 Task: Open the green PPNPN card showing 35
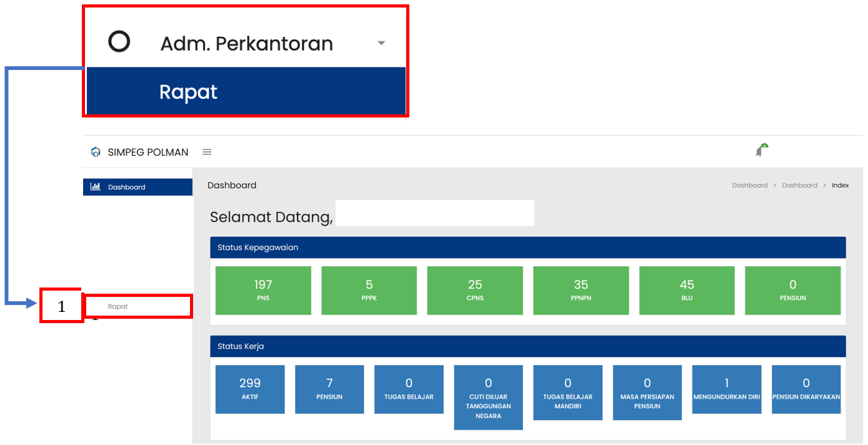pyautogui.click(x=581, y=290)
